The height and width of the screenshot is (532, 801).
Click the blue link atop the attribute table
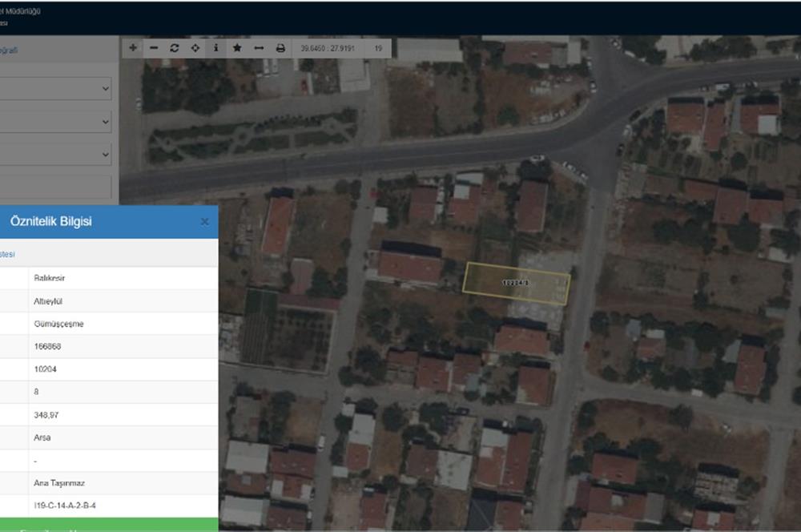(x=7, y=254)
